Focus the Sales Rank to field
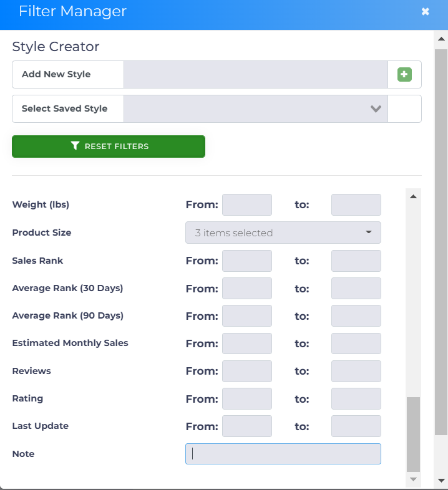The image size is (448, 490). (356, 261)
